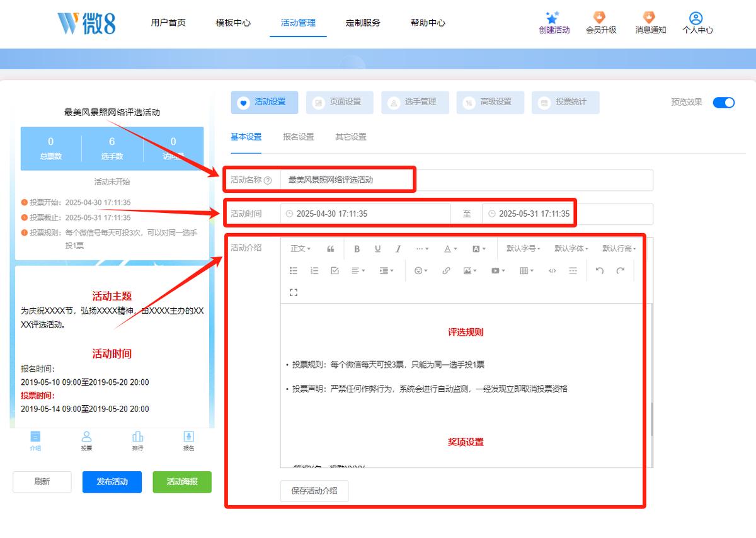This screenshot has width=756, height=538.
Task: Open the insert image dropdown
Action: pyautogui.click(x=470, y=270)
